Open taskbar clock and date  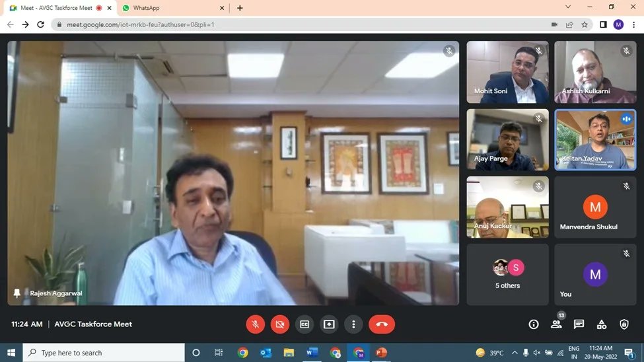pyautogui.click(x=600, y=353)
